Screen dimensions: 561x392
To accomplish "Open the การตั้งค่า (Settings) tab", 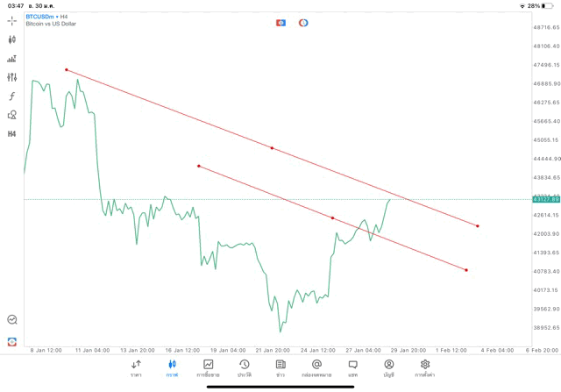I will [425, 367].
